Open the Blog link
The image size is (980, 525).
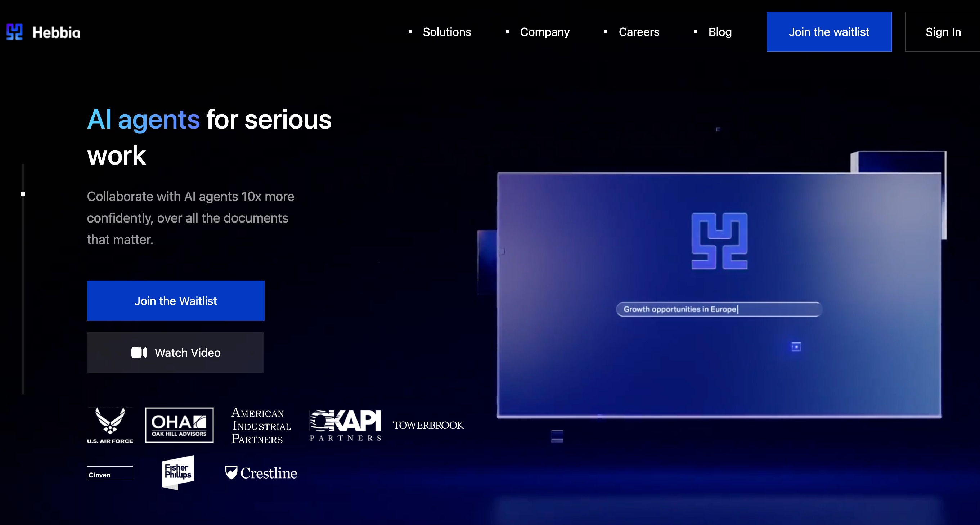coord(720,32)
